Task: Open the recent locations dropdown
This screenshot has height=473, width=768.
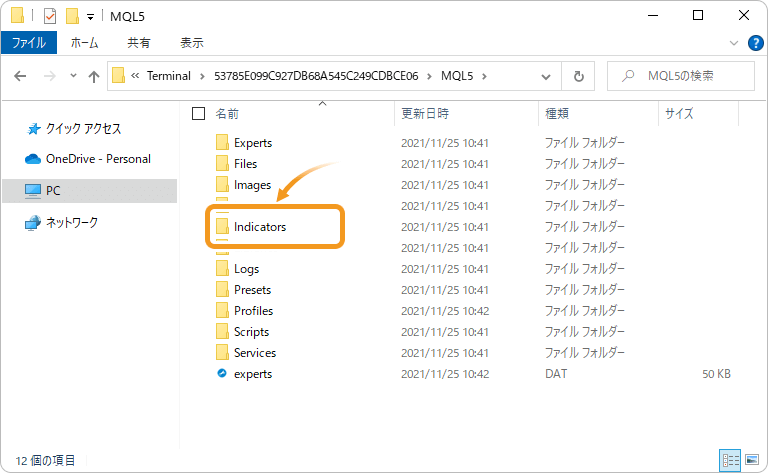Action: coord(73,75)
